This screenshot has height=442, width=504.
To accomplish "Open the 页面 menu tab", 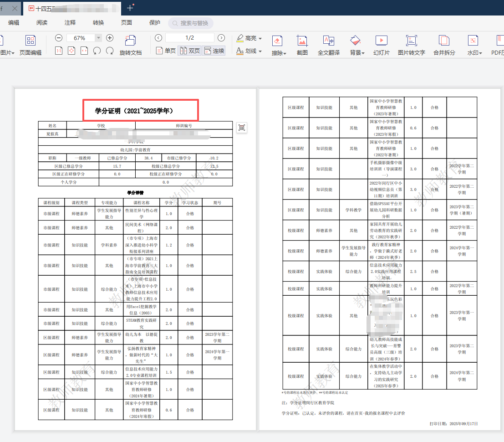I will [x=126, y=22].
